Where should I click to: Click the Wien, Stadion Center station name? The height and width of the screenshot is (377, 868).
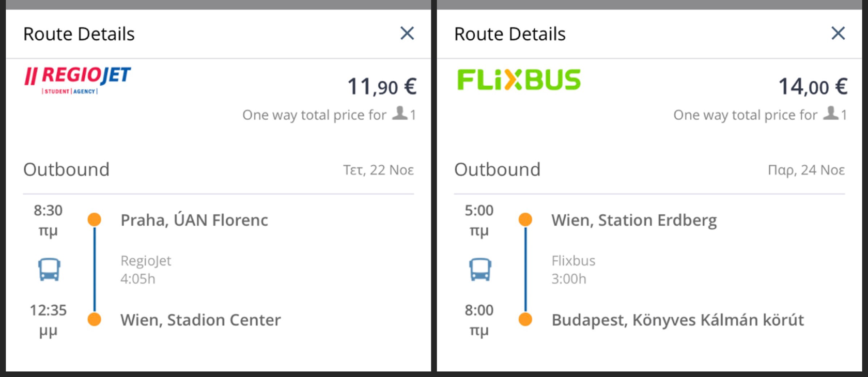pyautogui.click(x=200, y=320)
